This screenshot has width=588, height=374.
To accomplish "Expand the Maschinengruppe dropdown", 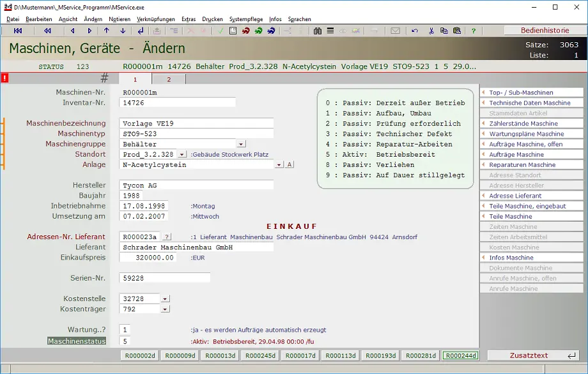I will click(241, 144).
